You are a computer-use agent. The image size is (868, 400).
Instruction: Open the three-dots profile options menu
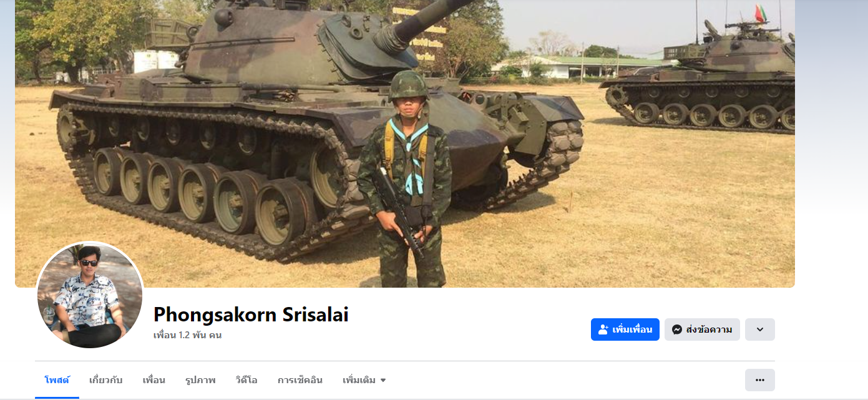pyautogui.click(x=759, y=379)
